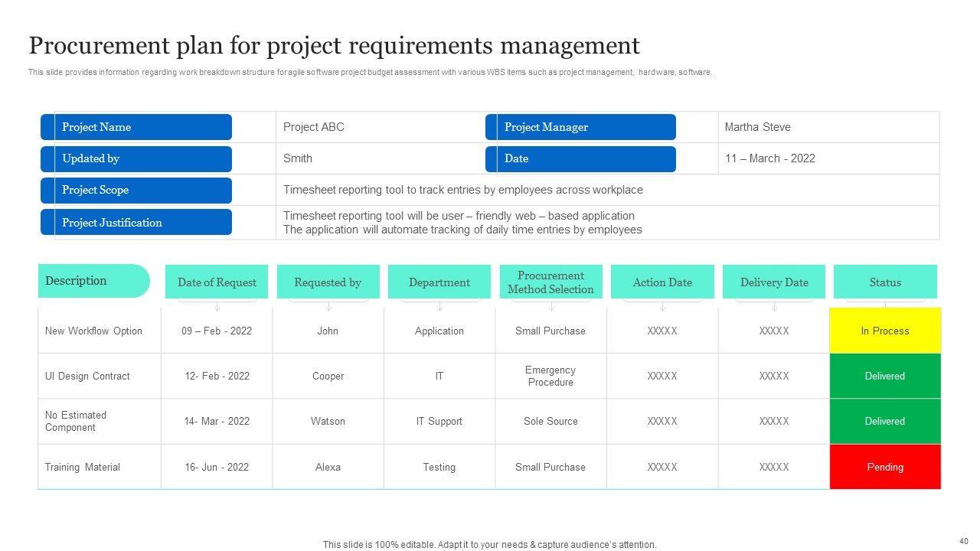
Task: Select the requester name "Watson"
Action: [x=328, y=421]
